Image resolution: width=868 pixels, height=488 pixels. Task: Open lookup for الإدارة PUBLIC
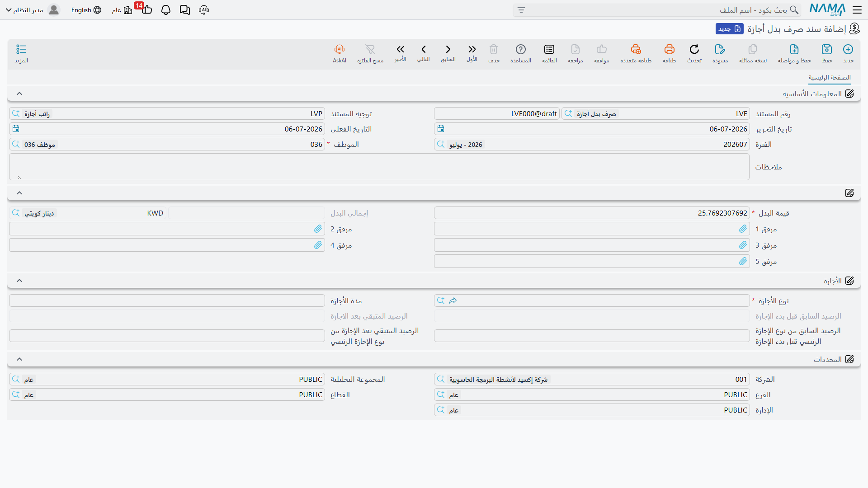(x=441, y=410)
